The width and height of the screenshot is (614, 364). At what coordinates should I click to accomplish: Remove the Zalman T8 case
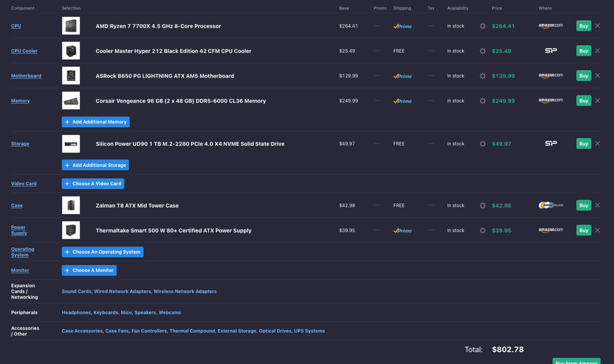pos(597,205)
